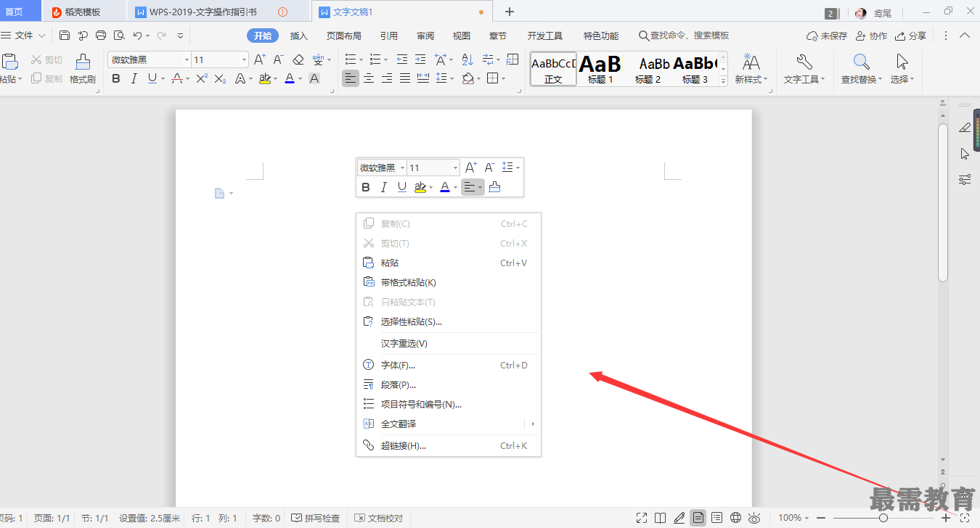The width and height of the screenshot is (980, 528).
Task: Click the Borders grid icon
Action: (x=492, y=78)
